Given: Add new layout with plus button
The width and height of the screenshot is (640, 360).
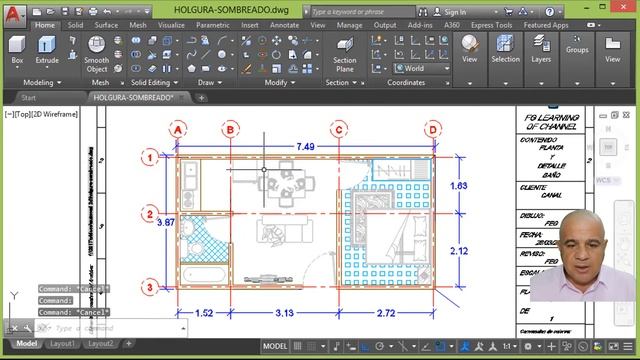Looking at the screenshot, I should tap(129, 344).
